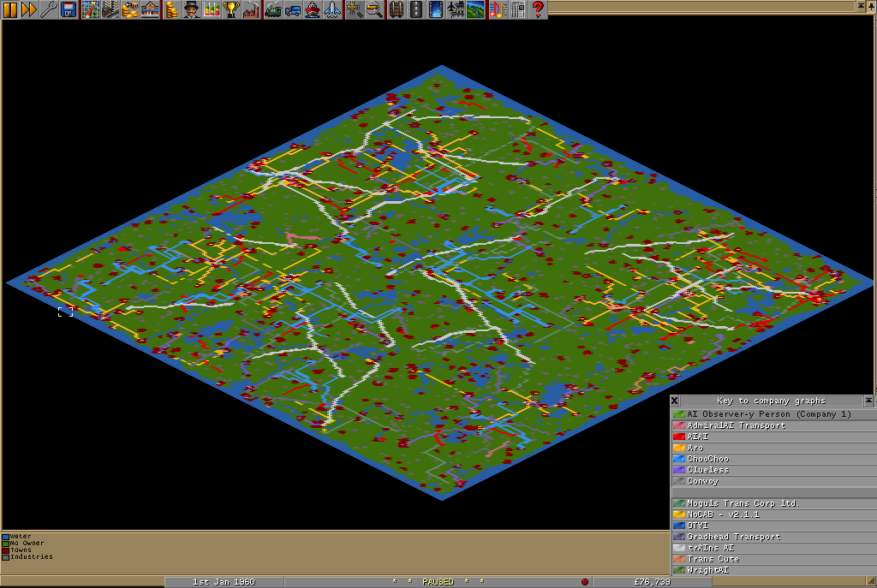Open the company station list
This screenshot has height=588, width=877.
coord(150,9)
